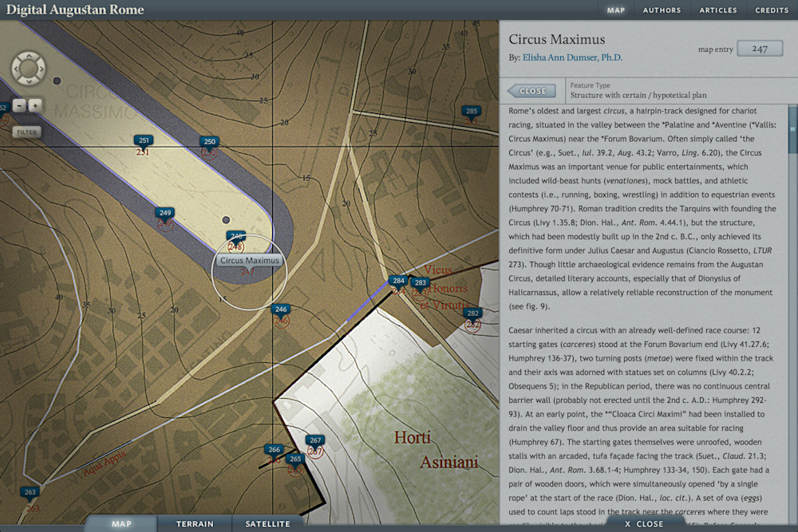Select map marker 285

[472, 112]
